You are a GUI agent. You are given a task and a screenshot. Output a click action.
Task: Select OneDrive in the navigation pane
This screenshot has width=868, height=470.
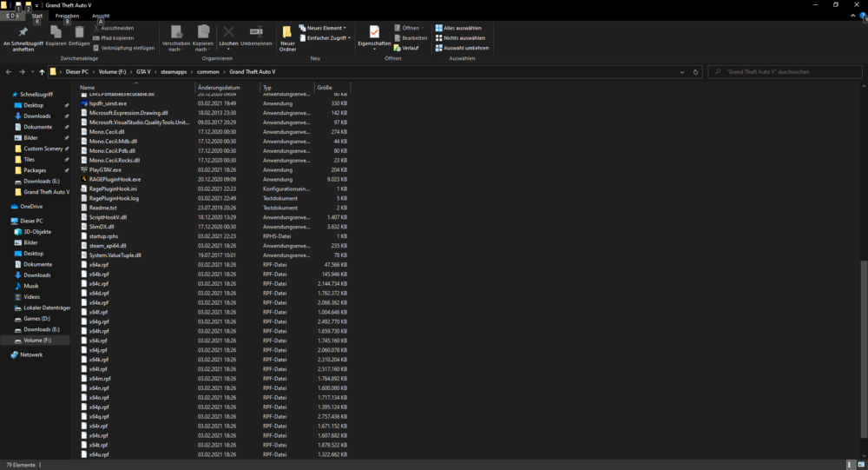pos(31,206)
